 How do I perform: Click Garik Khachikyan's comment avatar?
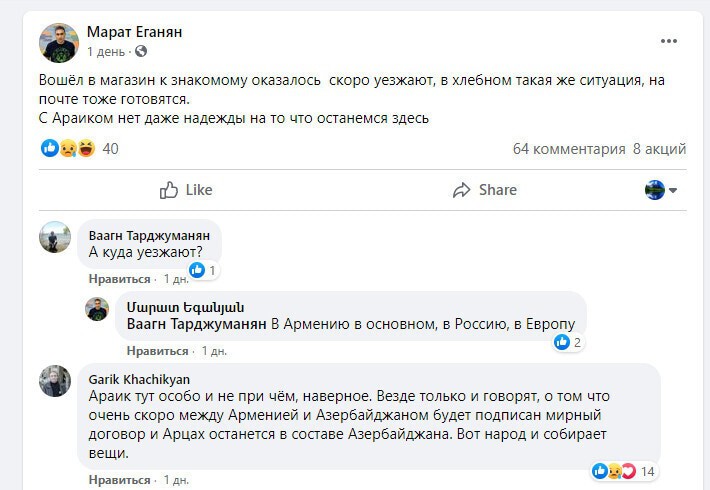point(55,381)
